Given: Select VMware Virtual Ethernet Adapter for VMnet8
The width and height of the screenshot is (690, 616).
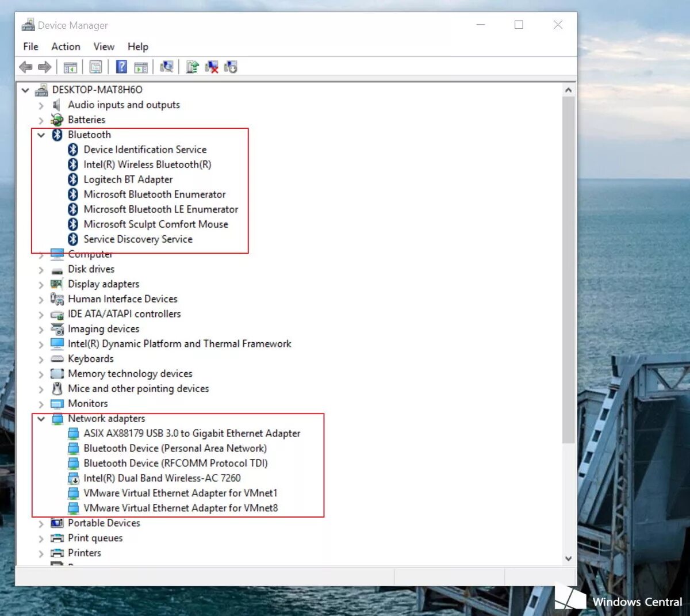Looking at the screenshot, I should coord(181,508).
